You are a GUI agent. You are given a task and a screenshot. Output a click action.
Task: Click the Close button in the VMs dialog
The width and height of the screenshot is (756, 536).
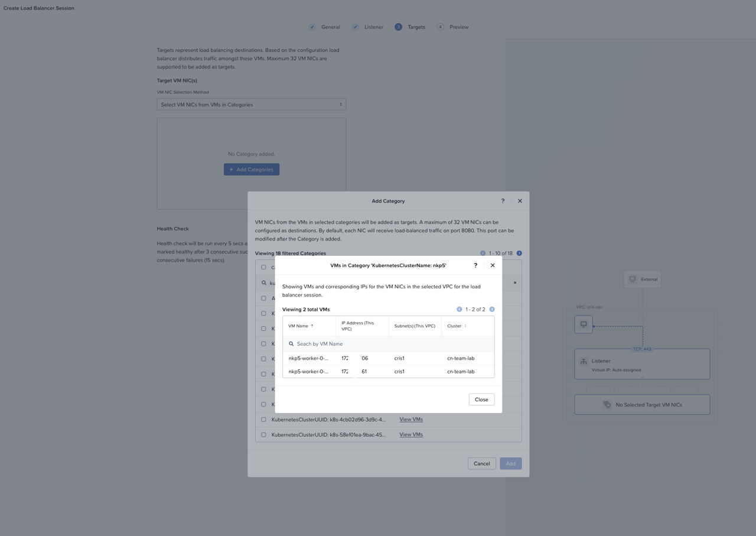481,399
